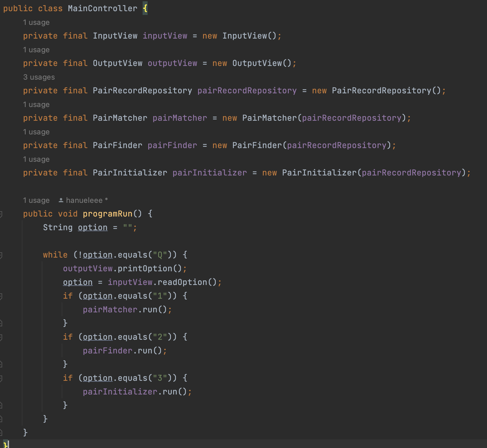Click the String type keyword
Image resolution: width=487 pixels, height=448 pixels.
tap(58, 227)
